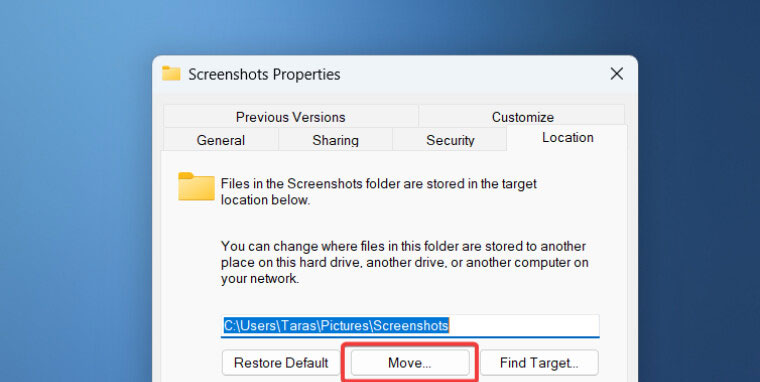Click the folder icon in the title bar
This screenshot has width=760, height=382.
coord(171,74)
